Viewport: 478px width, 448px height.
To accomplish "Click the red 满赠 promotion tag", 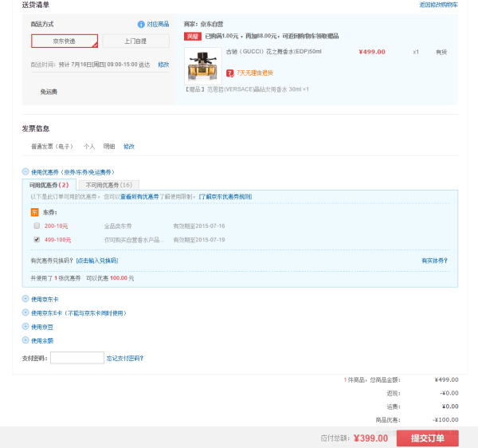I will (193, 37).
